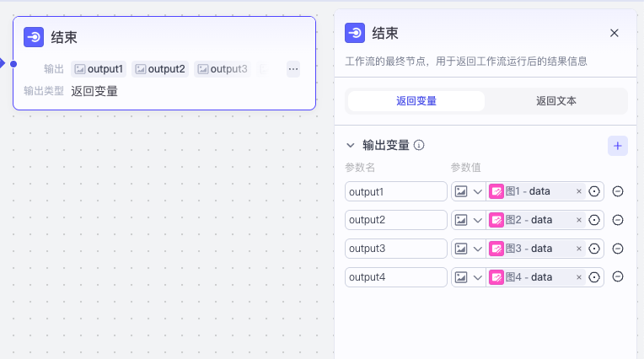644x359 pixels.
Task: Click the pink node icon beside 图1
Action: pyautogui.click(x=496, y=191)
